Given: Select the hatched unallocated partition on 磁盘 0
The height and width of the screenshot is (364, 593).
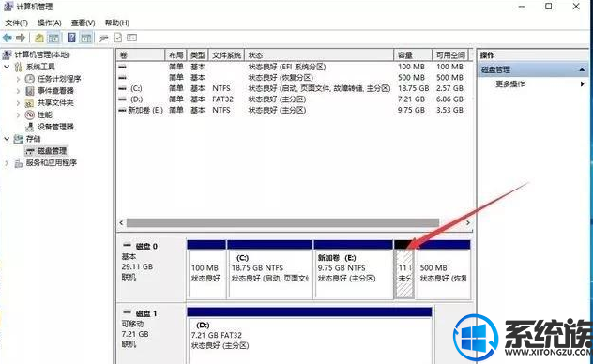Looking at the screenshot, I should pos(404,274).
